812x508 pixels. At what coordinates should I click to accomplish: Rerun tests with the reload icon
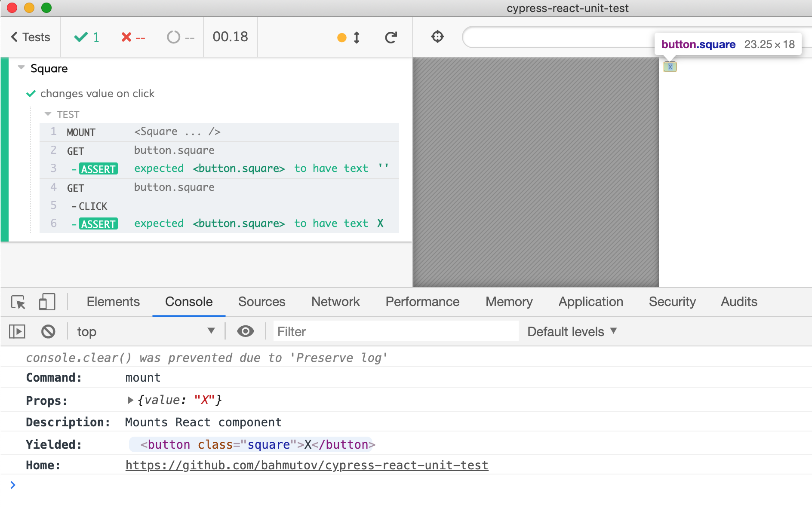[391, 37]
